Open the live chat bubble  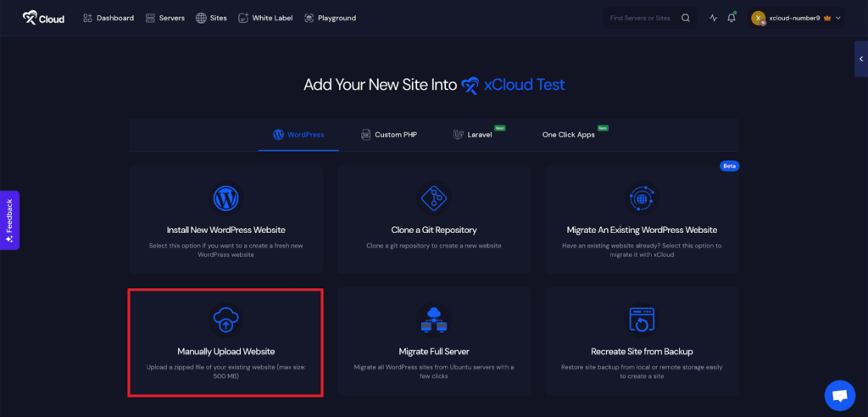coord(839,395)
